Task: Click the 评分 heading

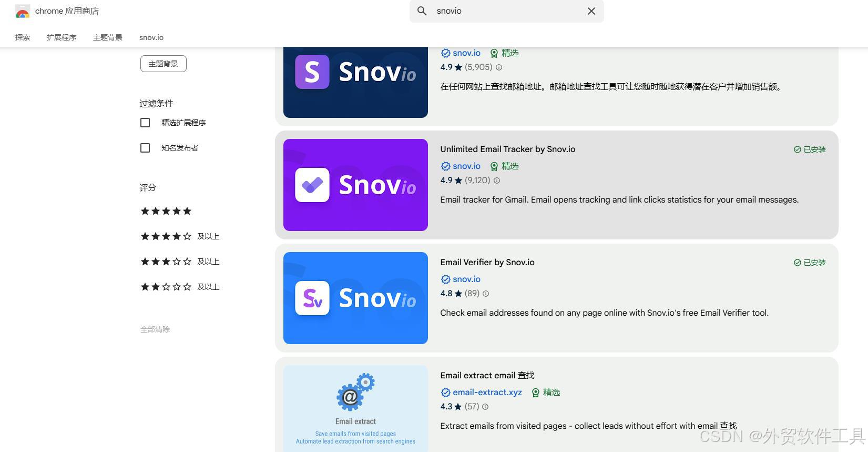Action: tap(148, 187)
